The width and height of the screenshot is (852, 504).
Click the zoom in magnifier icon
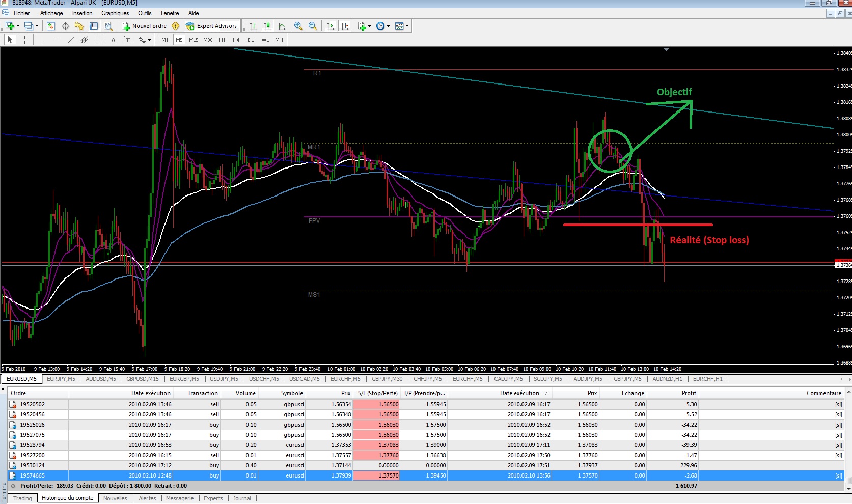[x=298, y=26]
